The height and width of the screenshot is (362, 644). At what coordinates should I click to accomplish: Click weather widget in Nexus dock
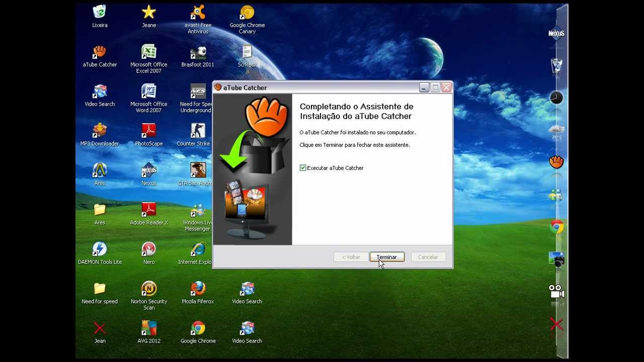click(556, 131)
